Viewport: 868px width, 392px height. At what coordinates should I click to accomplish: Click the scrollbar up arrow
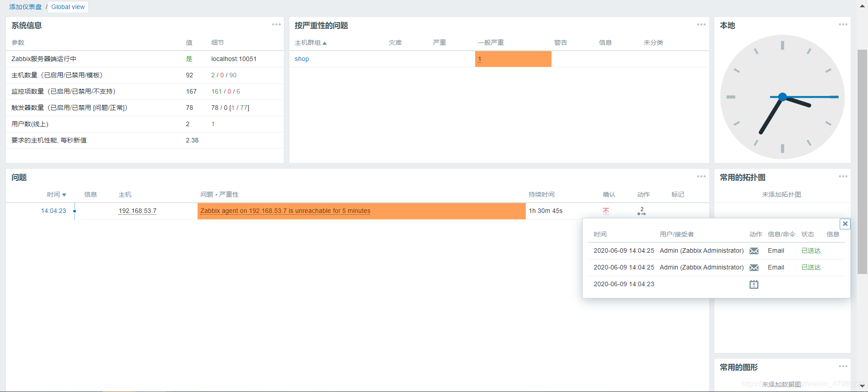(862, 6)
